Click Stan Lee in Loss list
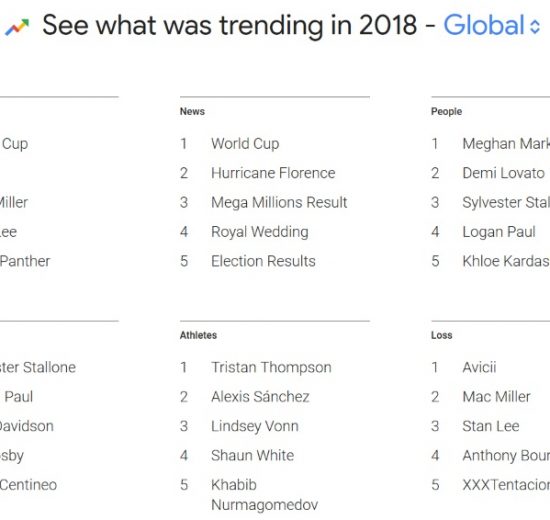Screen dimensions: 550x520 tap(491, 426)
